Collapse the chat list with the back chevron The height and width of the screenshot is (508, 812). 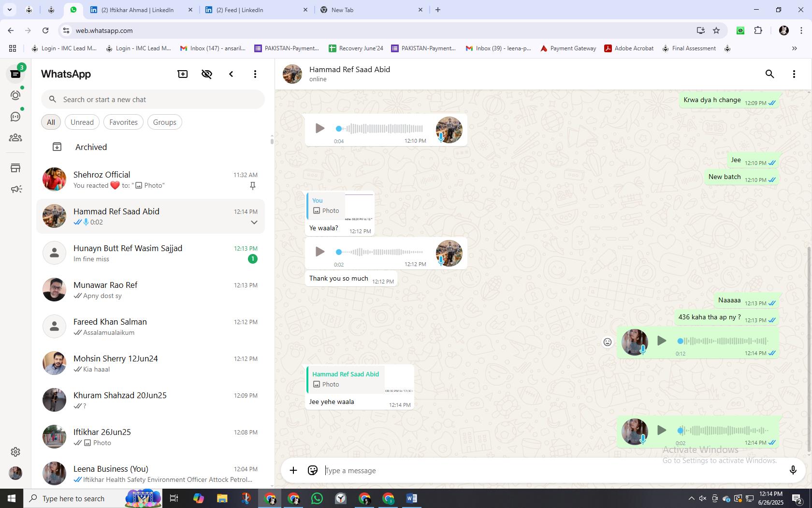tap(231, 74)
